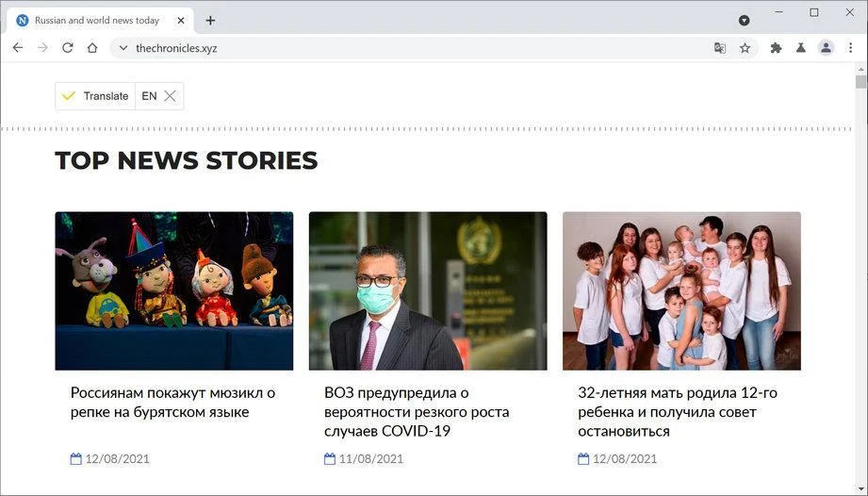Open the large family photo article image

coord(681,290)
